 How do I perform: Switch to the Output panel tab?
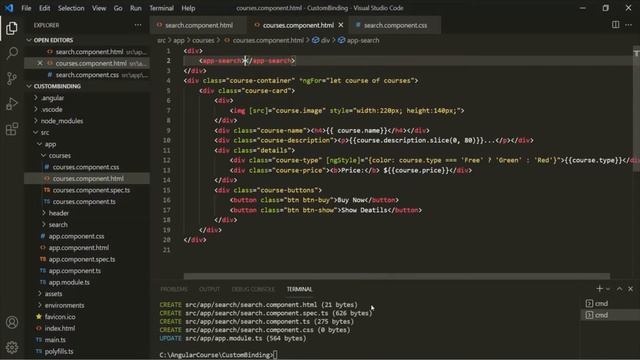click(209, 289)
